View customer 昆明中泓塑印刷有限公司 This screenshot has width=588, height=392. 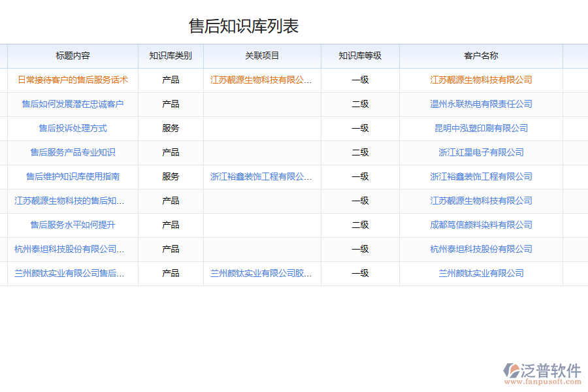coord(480,128)
